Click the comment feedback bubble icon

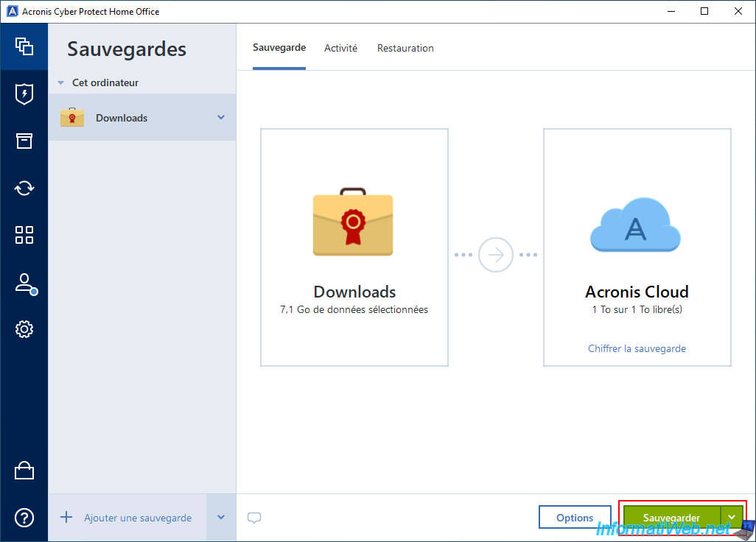coord(254,518)
